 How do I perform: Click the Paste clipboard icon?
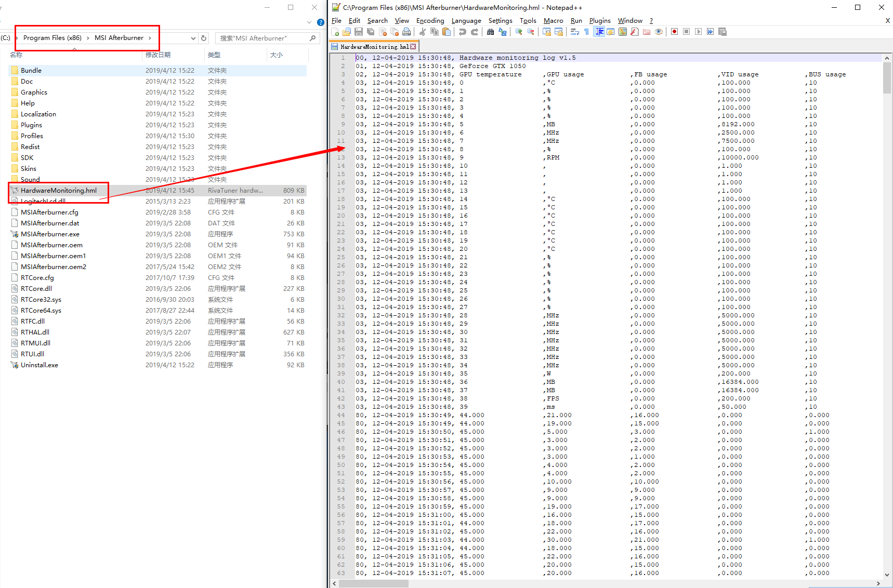pos(446,32)
